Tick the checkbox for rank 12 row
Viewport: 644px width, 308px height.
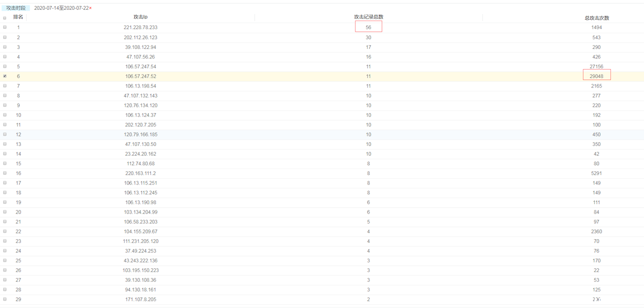pos(5,134)
